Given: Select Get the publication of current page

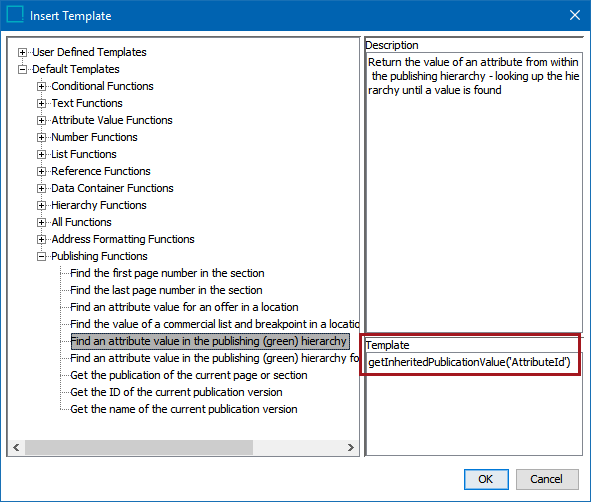Looking at the screenshot, I should [188, 375].
